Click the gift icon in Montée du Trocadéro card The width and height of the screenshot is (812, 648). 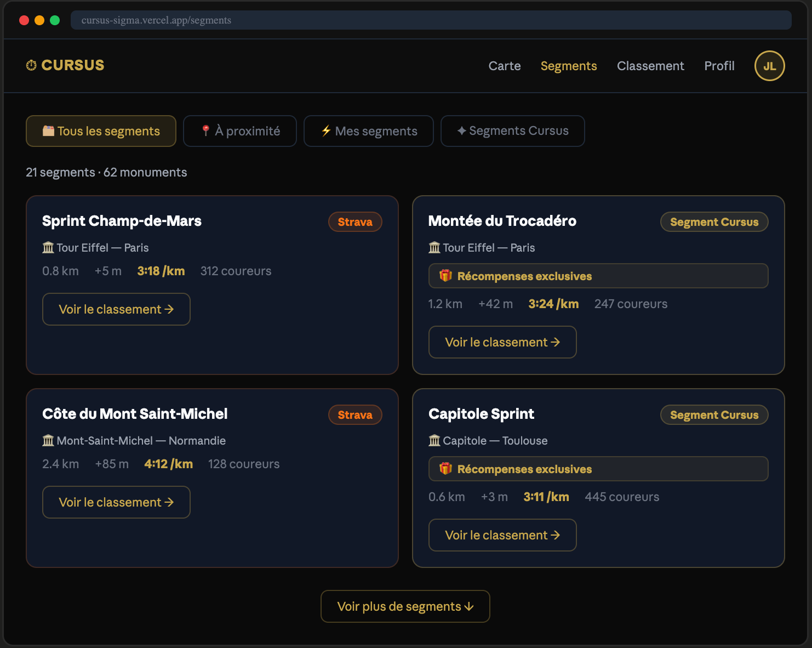coord(445,276)
